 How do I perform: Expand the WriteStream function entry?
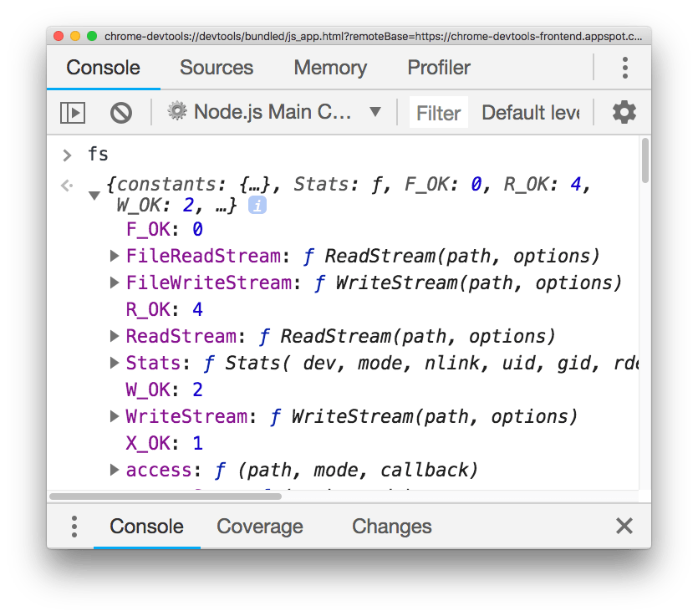(x=115, y=416)
